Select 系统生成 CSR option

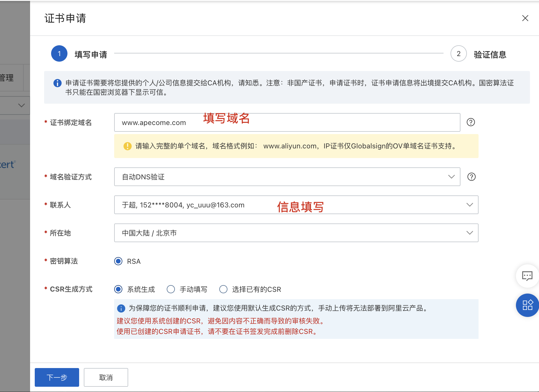[118, 289]
